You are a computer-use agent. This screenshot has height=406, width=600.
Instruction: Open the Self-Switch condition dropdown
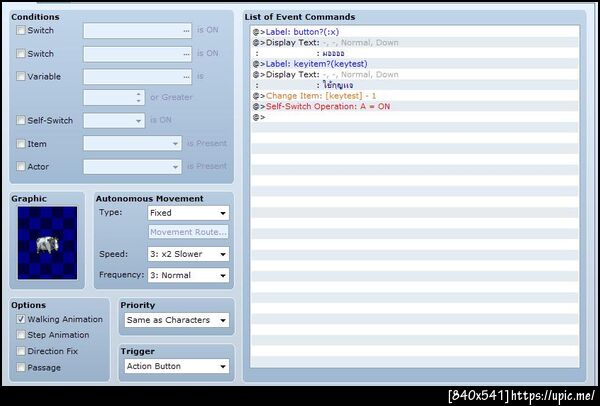tap(114, 121)
